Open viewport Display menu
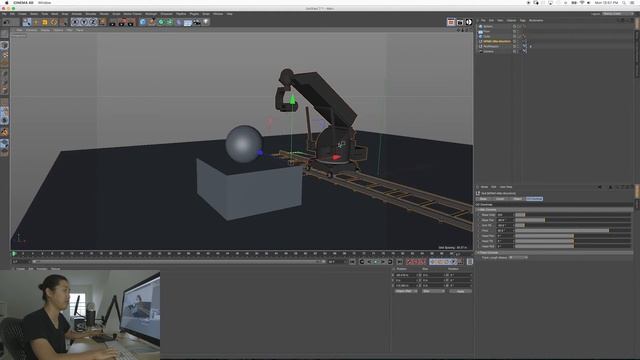This screenshot has height=360, width=640. tap(45, 30)
